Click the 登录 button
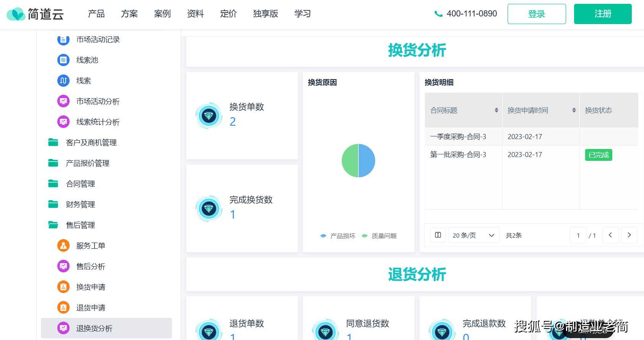Screen dimensions: 644x340 [x=537, y=14]
